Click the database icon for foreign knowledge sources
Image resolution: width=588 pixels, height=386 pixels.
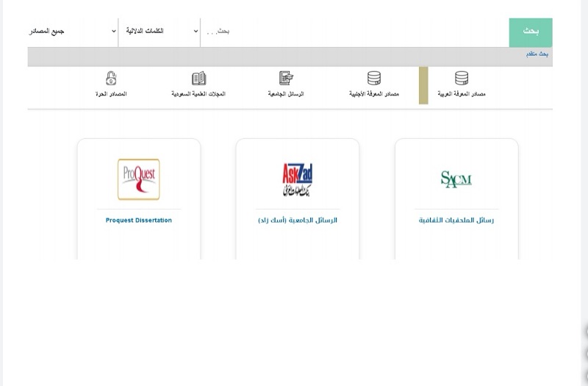[374, 78]
